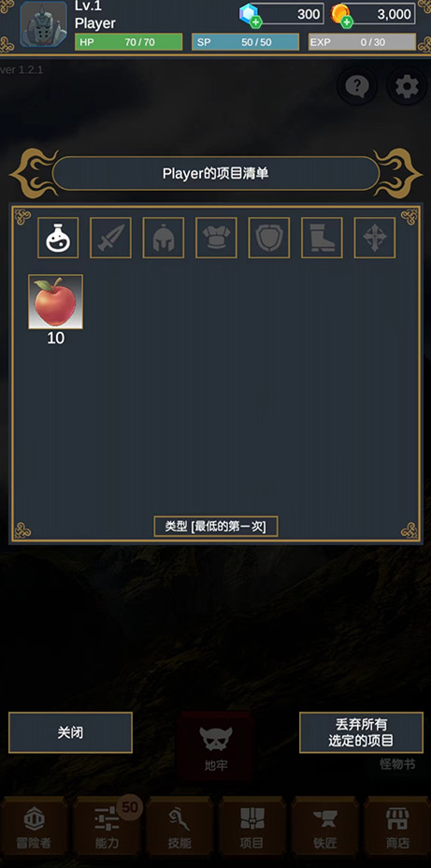Select the cross accessory filter icon
Viewport: 431px width, 868px height.
tap(375, 238)
